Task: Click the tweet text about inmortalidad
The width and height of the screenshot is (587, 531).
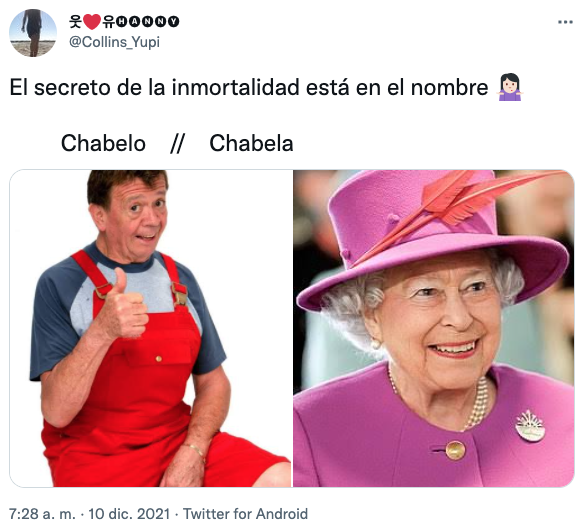Action: coord(249,88)
